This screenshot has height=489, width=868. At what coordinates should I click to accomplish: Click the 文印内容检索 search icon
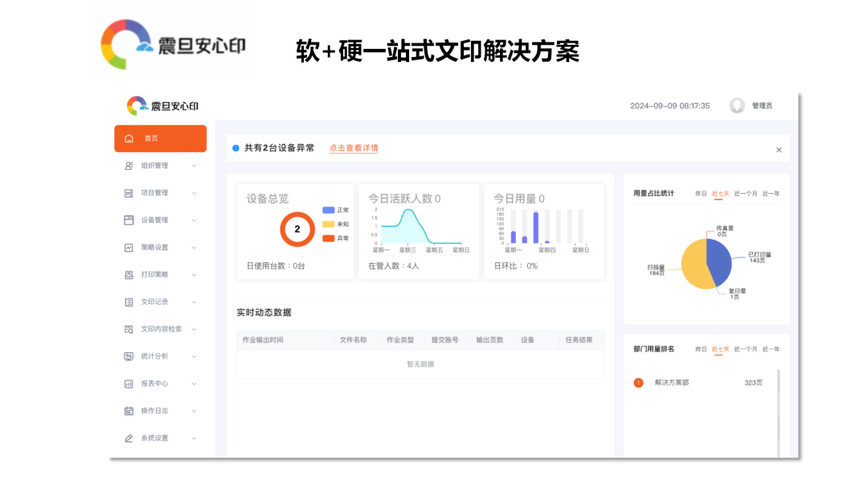click(x=129, y=329)
